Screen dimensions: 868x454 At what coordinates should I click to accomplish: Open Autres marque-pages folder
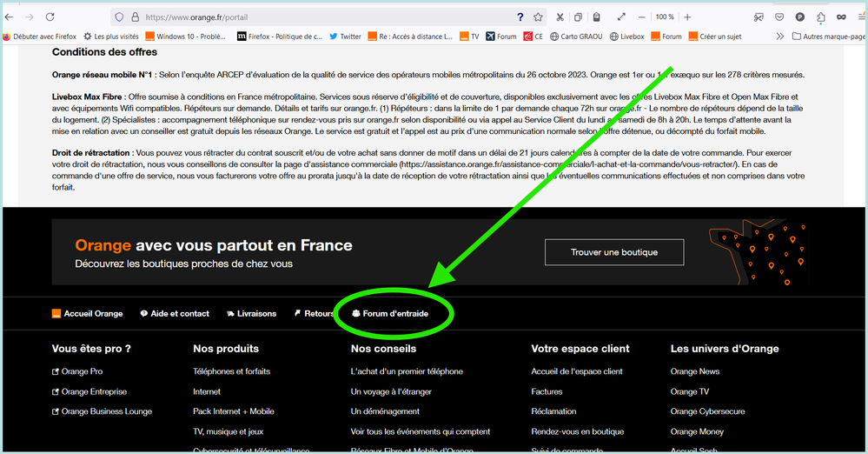point(829,37)
